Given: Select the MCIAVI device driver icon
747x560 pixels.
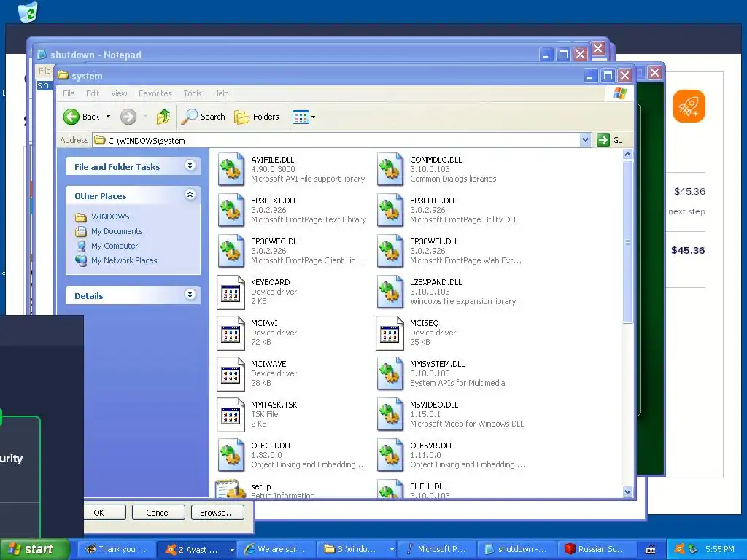Looking at the screenshot, I should click(x=231, y=332).
